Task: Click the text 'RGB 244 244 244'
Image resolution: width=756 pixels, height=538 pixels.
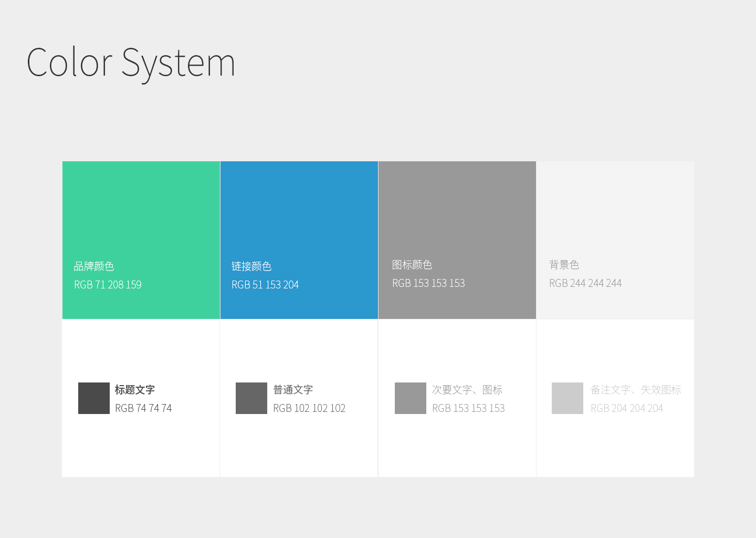Action: pyautogui.click(x=585, y=283)
